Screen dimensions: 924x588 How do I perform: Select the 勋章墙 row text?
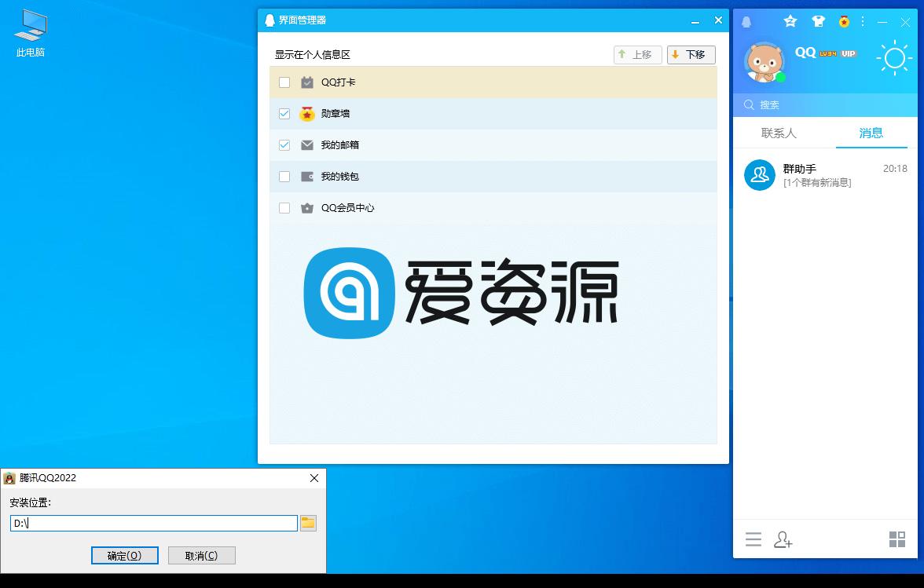[x=335, y=114]
